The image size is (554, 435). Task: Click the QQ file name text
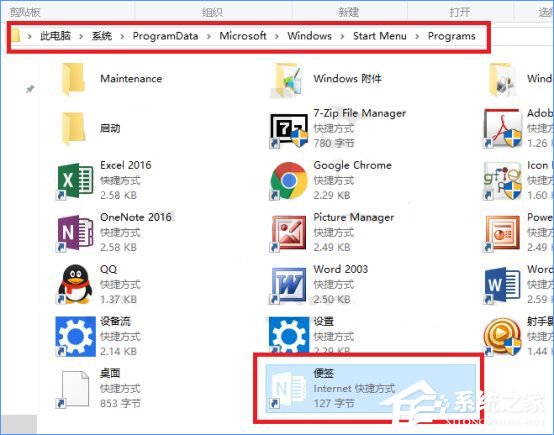(x=108, y=269)
